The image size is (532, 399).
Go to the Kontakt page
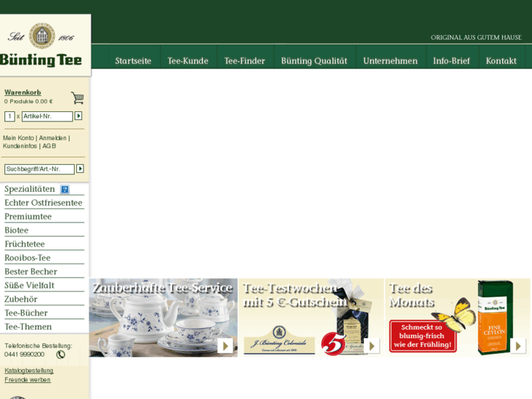(x=501, y=61)
